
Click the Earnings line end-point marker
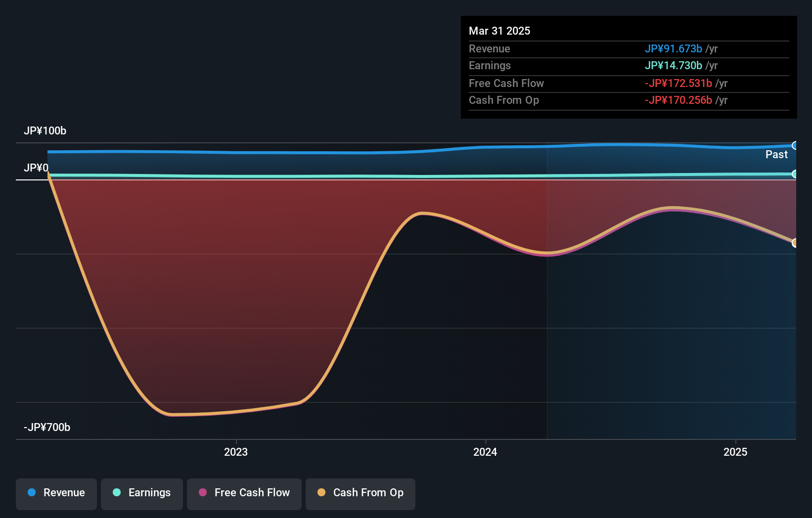(795, 174)
